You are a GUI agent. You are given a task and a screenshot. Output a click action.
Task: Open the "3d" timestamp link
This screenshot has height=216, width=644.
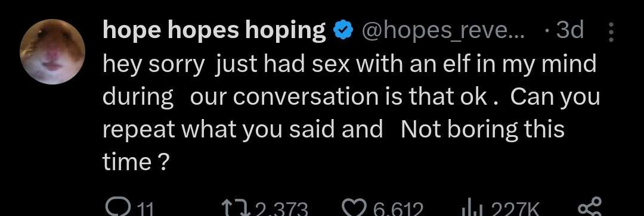(569, 30)
